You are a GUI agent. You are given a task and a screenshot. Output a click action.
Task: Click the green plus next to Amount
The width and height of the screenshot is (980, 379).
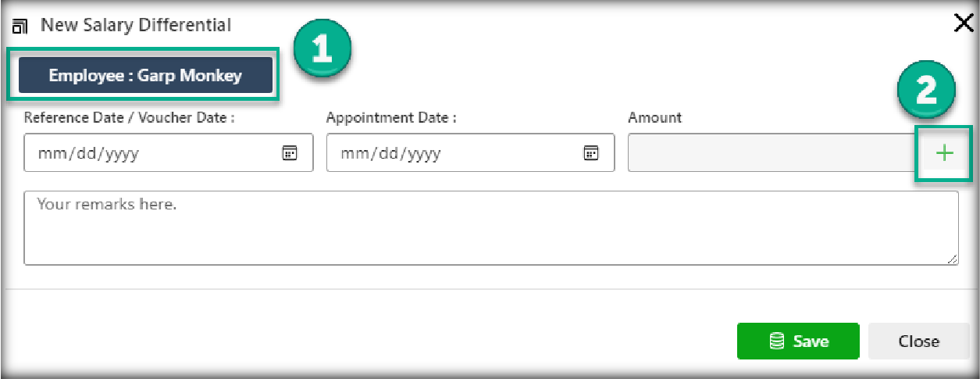(945, 153)
